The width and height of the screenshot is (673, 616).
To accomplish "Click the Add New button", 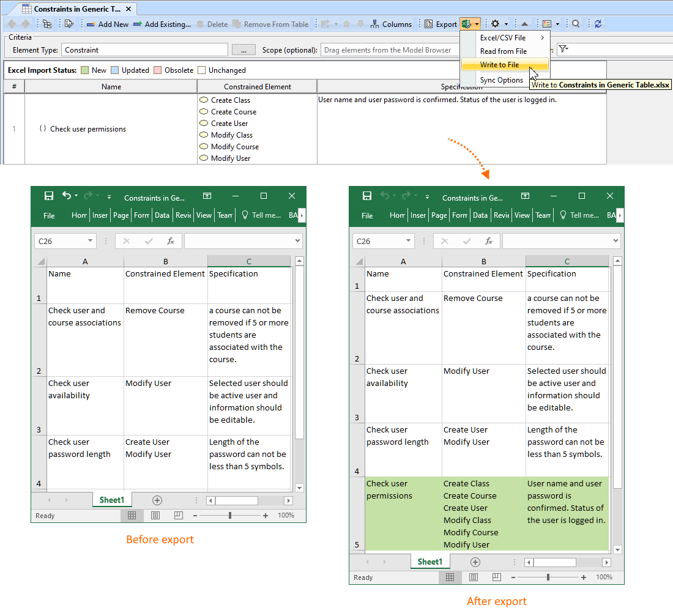I will coord(108,24).
